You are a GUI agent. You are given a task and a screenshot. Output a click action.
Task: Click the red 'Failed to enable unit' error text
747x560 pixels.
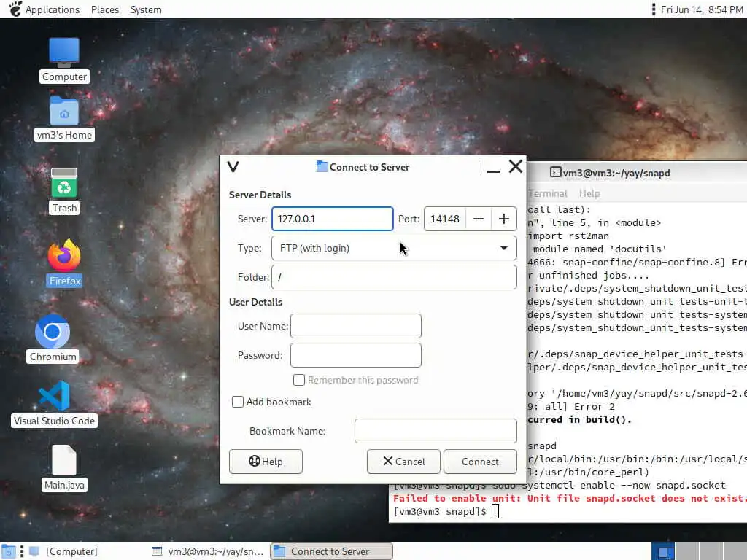click(570, 498)
